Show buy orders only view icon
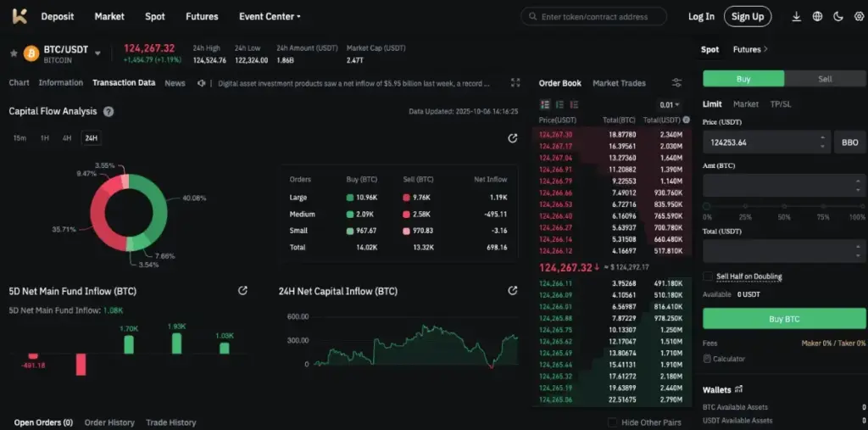 (559, 104)
